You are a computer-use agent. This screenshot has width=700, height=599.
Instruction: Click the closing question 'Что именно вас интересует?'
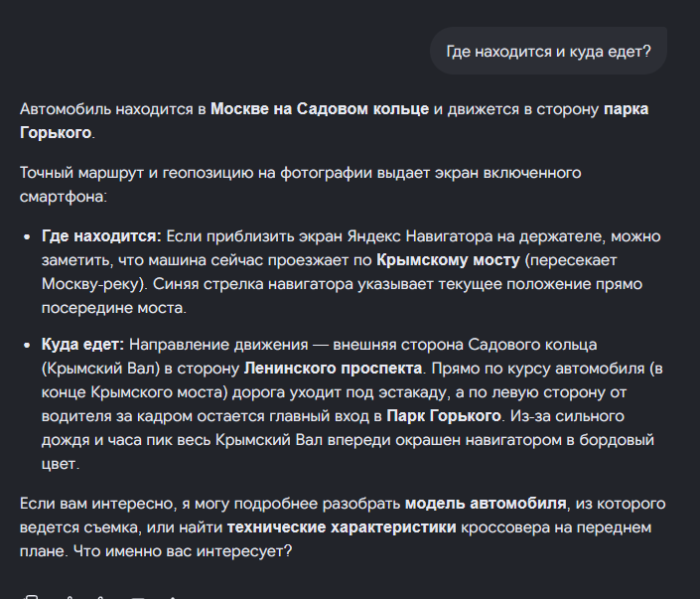[183, 550]
